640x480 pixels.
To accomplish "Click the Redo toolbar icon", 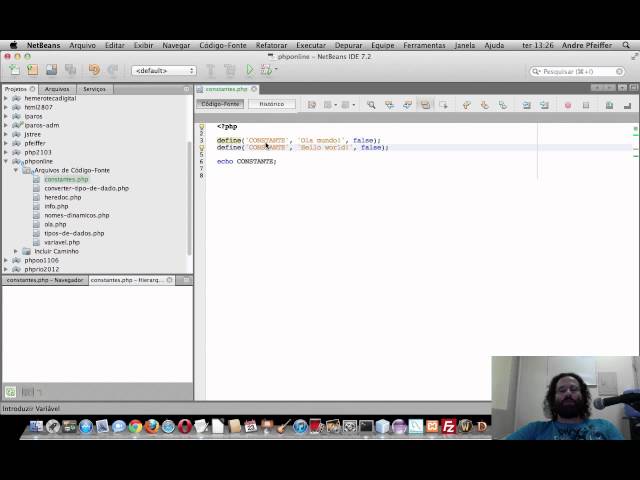I will coord(113,70).
